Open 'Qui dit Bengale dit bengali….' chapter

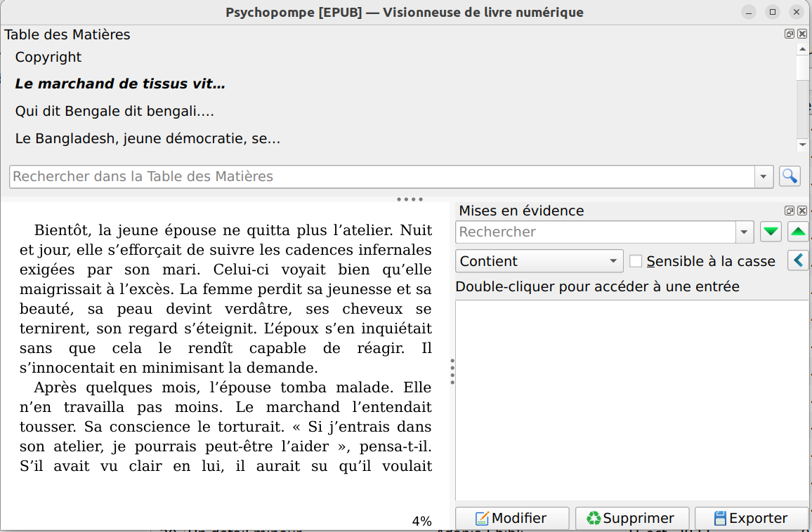[114, 112]
